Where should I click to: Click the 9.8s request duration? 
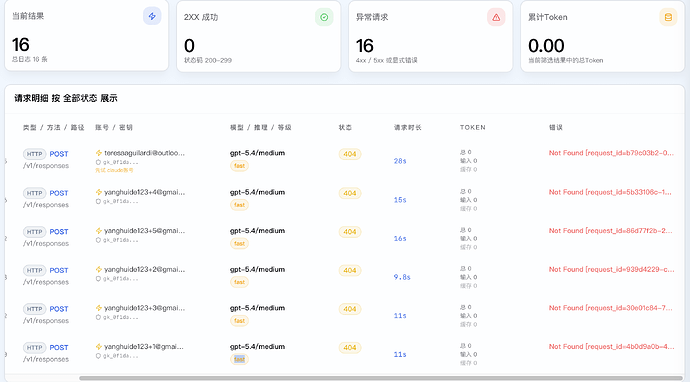click(x=402, y=277)
